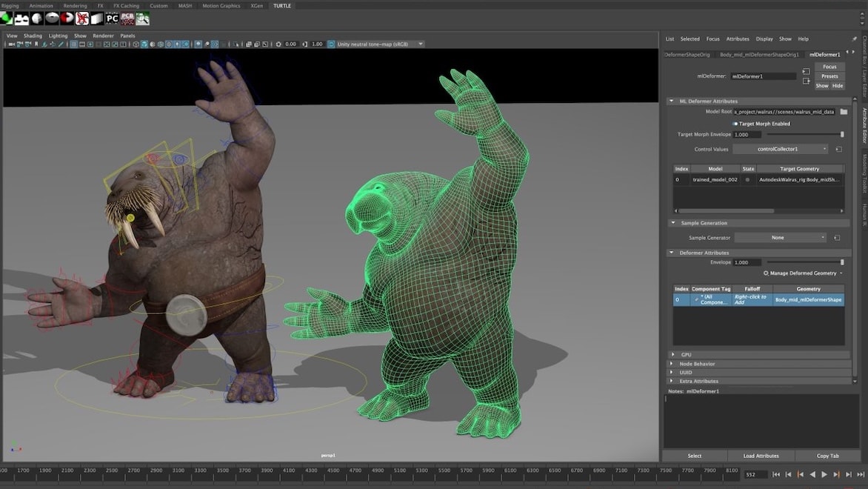Open the Attributes menu in the Attribute Editor
The width and height of the screenshot is (868, 489).
coord(738,39)
